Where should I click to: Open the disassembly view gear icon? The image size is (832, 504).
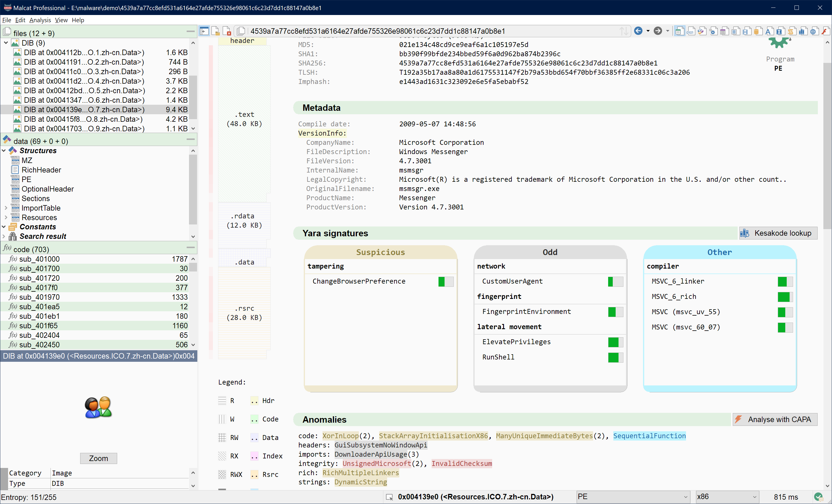coord(713,31)
